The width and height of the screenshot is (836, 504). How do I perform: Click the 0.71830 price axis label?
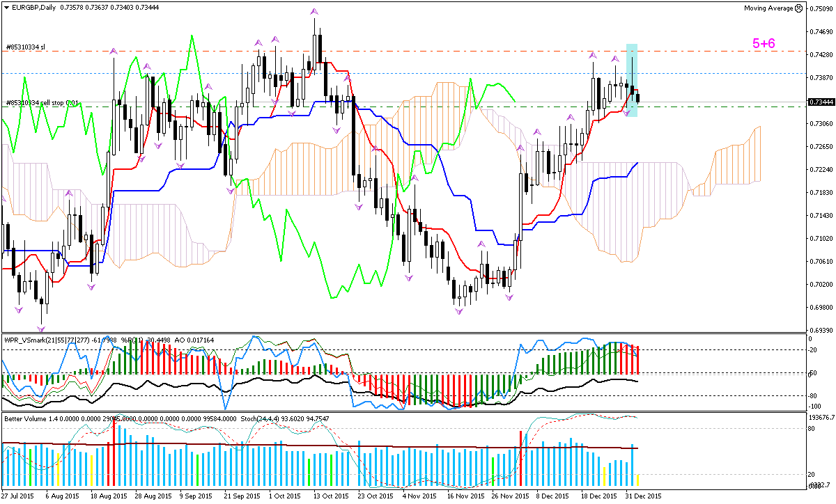[x=821, y=192]
